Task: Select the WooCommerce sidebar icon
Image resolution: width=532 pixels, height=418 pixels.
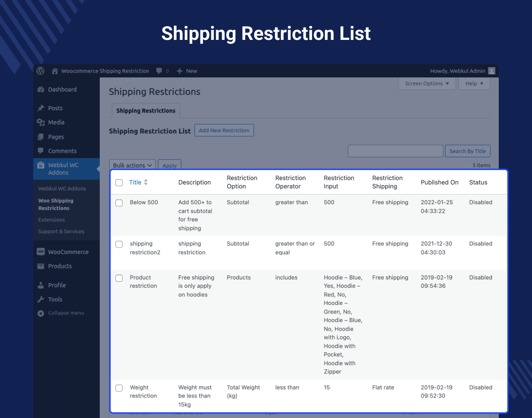Action: pyautogui.click(x=40, y=252)
